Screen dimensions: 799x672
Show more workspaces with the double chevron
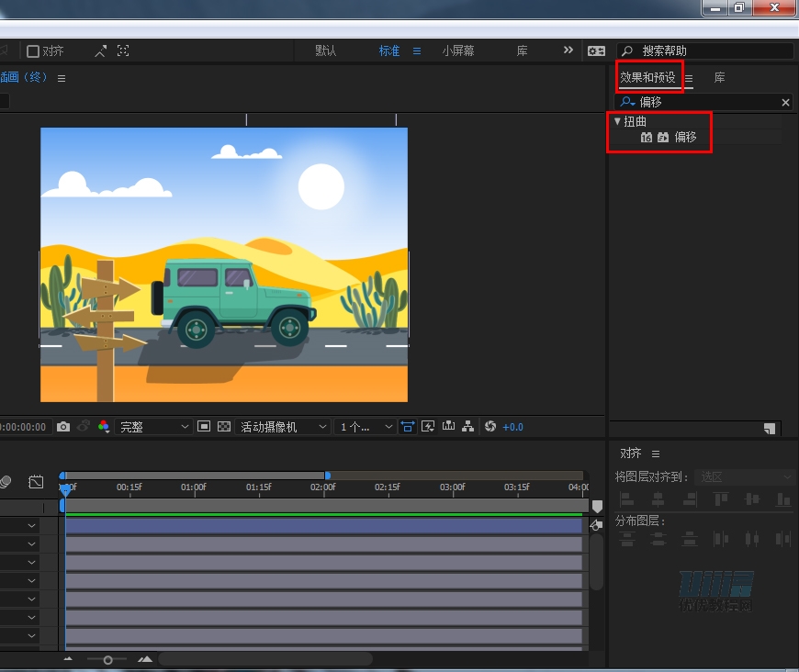coord(568,50)
